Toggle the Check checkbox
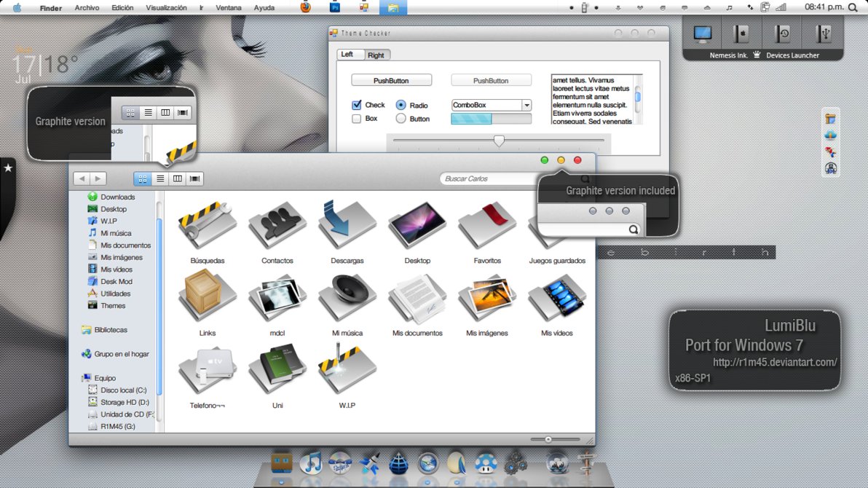The height and width of the screenshot is (488, 868). (357, 105)
